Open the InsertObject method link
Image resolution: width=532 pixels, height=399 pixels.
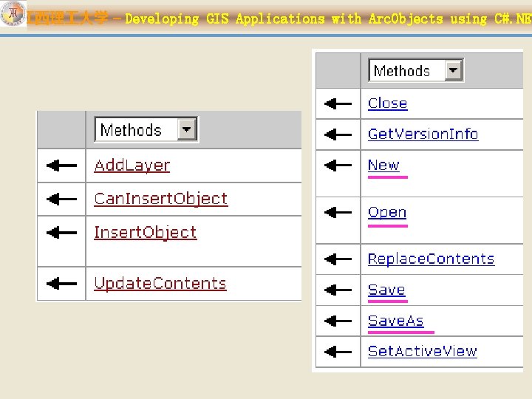146,233
